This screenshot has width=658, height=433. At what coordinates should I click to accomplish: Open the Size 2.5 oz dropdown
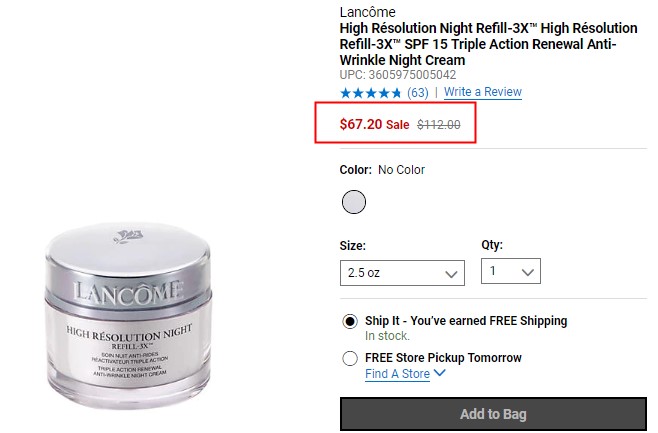pyautogui.click(x=402, y=273)
